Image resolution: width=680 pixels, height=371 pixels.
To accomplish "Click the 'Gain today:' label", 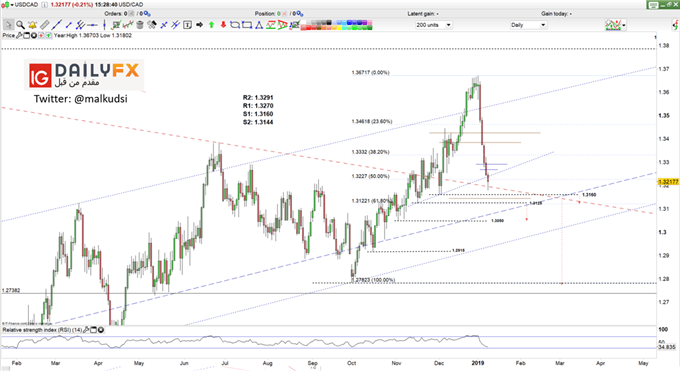I will (x=556, y=14).
